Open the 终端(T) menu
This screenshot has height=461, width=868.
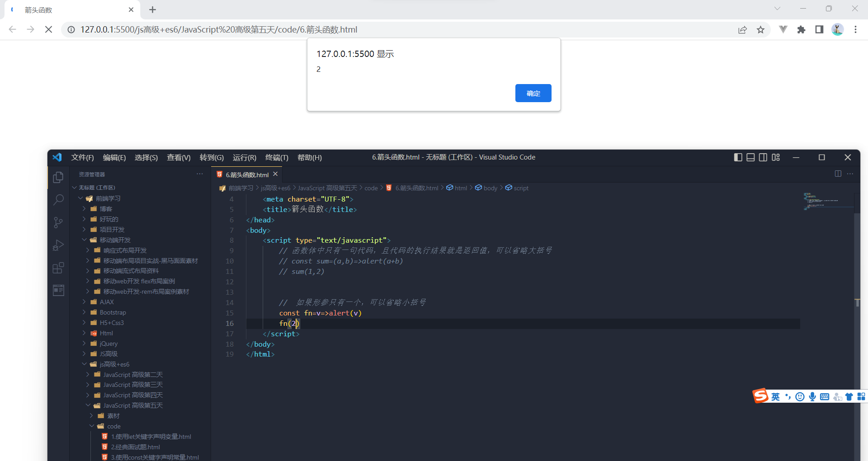(277, 157)
